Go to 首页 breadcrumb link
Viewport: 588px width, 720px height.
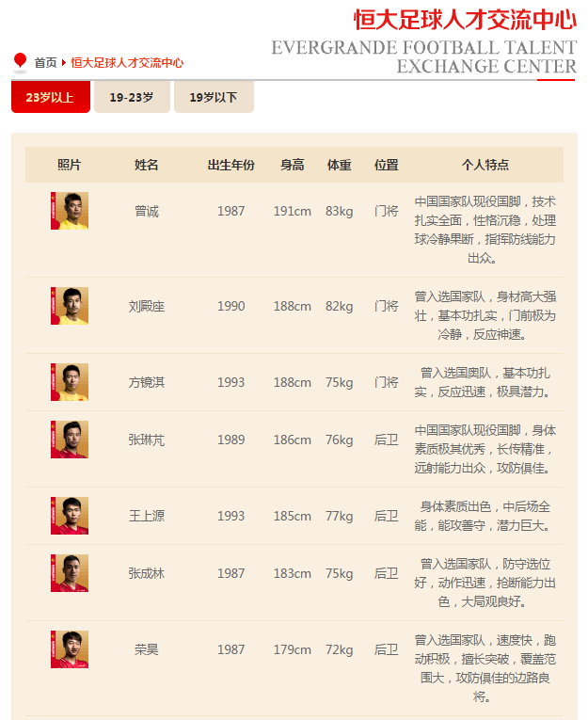(x=45, y=62)
